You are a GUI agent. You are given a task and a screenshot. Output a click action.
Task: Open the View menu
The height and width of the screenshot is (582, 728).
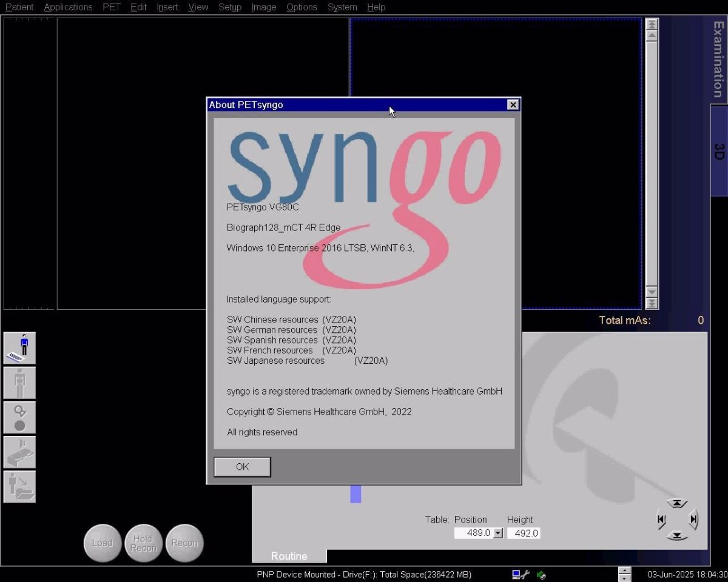198,7
